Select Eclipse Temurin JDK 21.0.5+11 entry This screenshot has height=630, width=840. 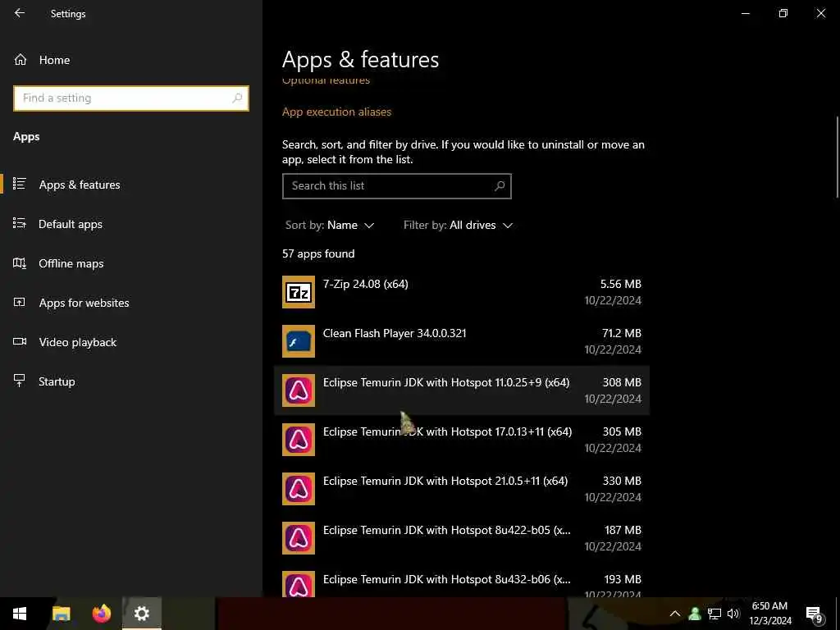(462, 489)
